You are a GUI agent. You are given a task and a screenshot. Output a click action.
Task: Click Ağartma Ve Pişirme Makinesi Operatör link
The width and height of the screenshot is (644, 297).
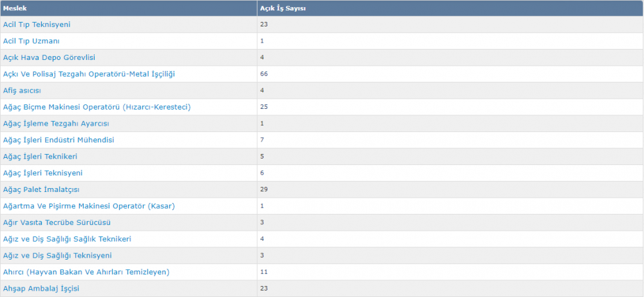tap(89, 206)
